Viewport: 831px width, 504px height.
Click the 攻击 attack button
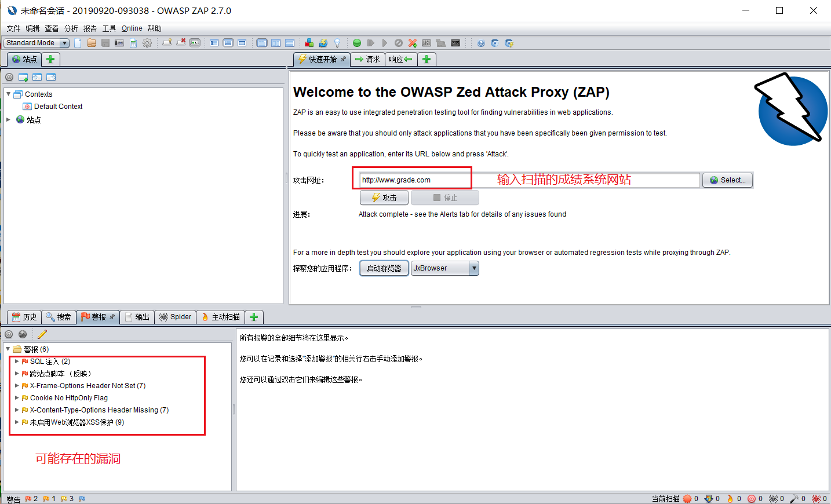point(384,198)
